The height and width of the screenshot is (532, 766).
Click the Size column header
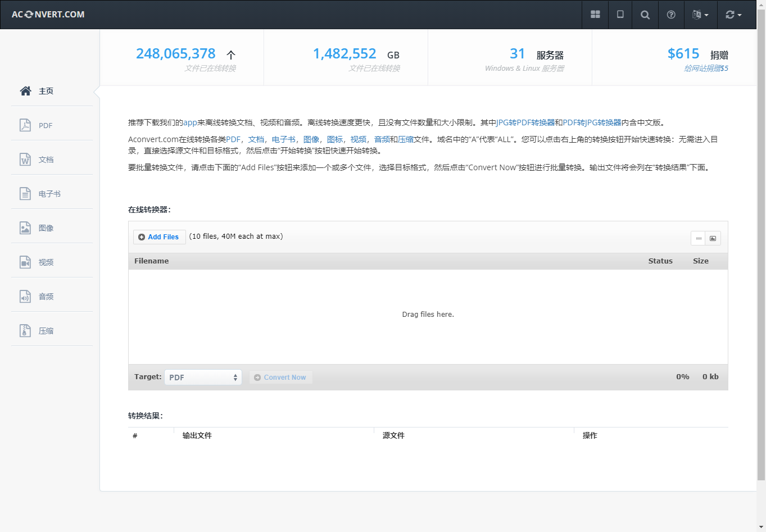pyautogui.click(x=701, y=261)
